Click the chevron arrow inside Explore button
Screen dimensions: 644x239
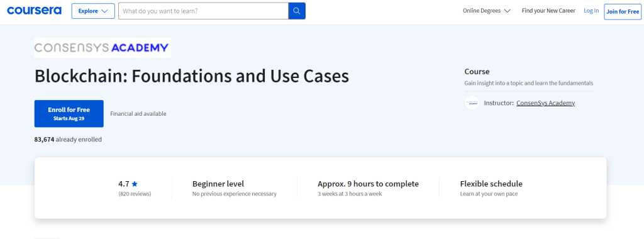(x=105, y=11)
